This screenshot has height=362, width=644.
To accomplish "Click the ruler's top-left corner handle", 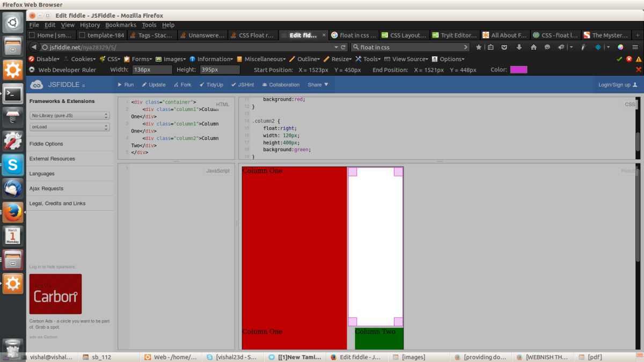I will tap(353, 172).
